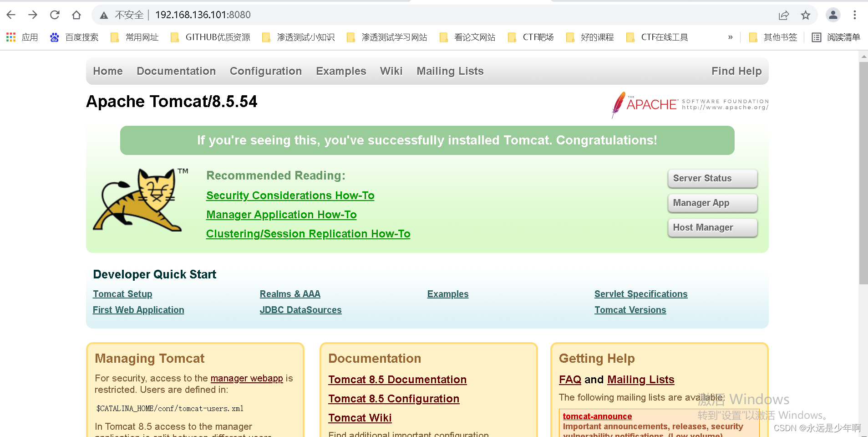Screen dimensions: 868x437
Task: Open the Tomcat Wiki link
Action: point(360,418)
